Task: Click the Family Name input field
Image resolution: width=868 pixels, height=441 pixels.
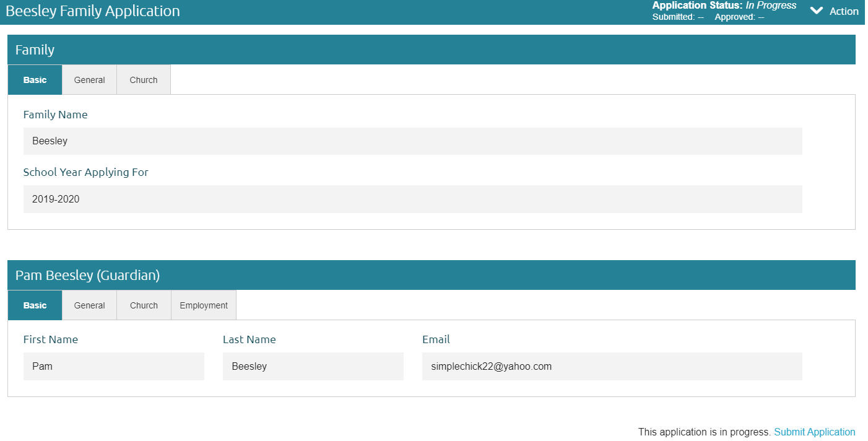Action: click(x=412, y=141)
